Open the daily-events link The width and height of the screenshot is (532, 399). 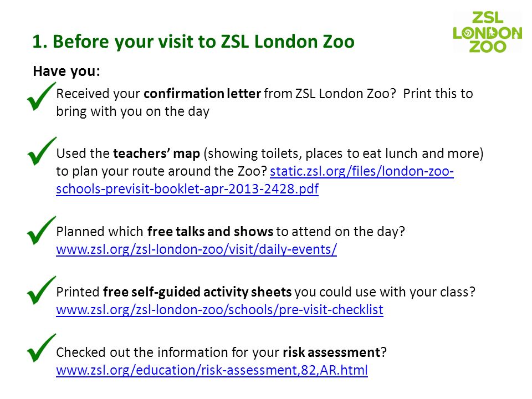[x=196, y=249]
